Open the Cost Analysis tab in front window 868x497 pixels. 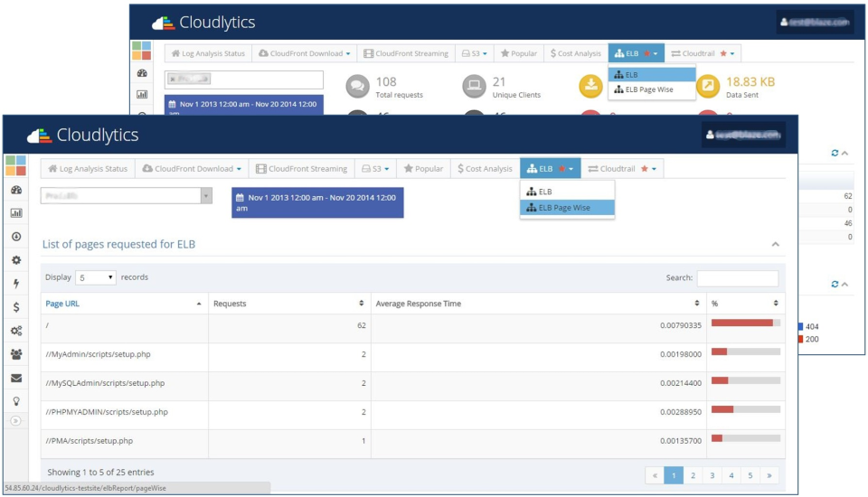point(485,169)
